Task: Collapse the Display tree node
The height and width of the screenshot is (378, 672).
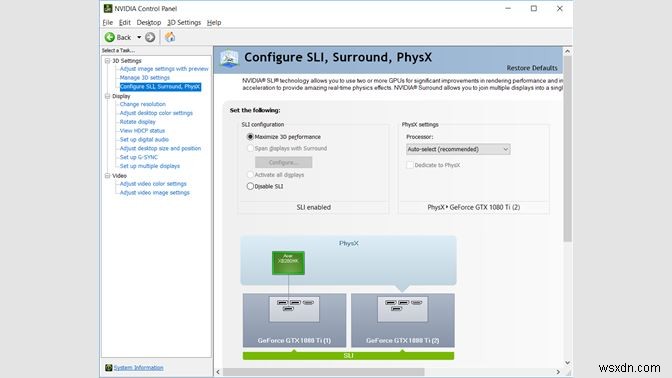Action: [108, 96]
